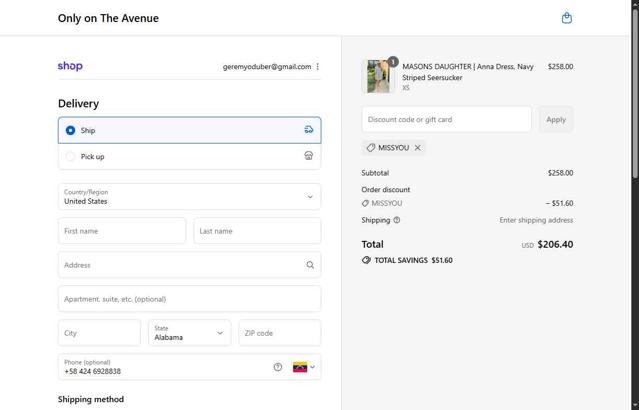This screenshot has height=410, width=639.
Task: Click the delivery truck icon on Ship
Action: 309,130
